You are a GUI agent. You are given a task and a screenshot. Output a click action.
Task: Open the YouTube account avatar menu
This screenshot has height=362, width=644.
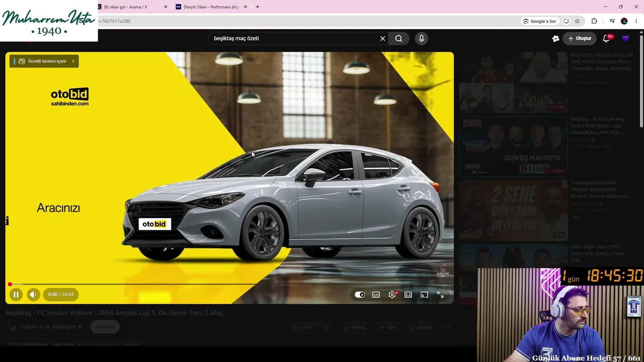625,38
